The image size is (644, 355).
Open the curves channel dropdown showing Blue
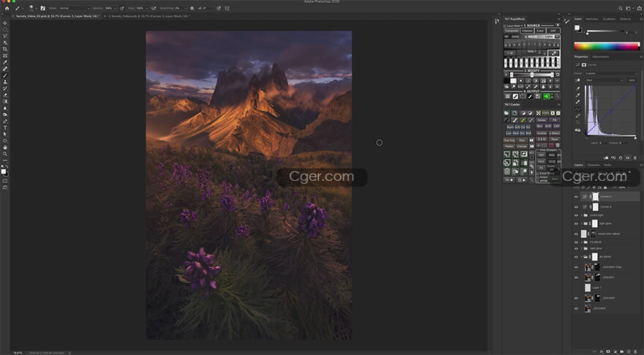[604, 80]
